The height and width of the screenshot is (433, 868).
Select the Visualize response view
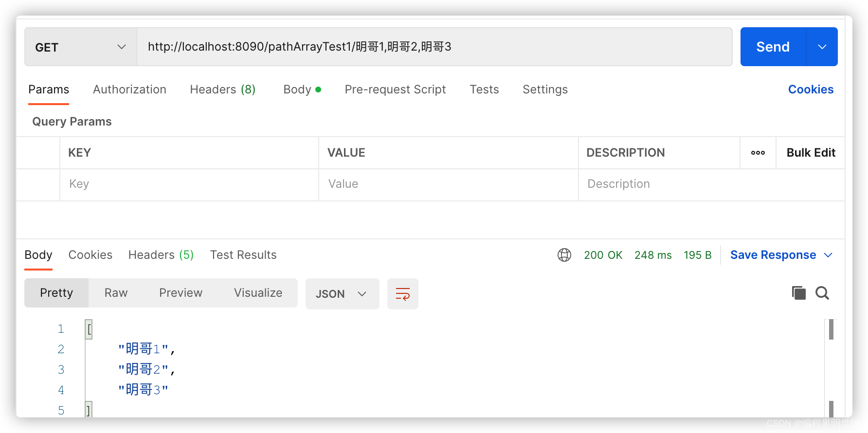(258, 293)
